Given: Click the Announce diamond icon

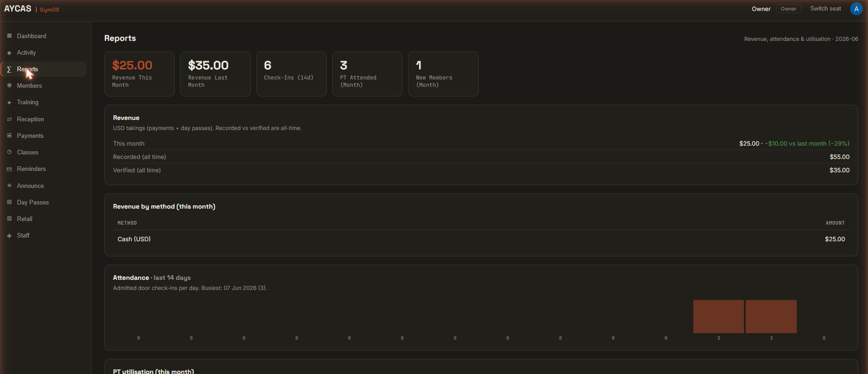Looking at the screenshot, I should click(9, 186).
